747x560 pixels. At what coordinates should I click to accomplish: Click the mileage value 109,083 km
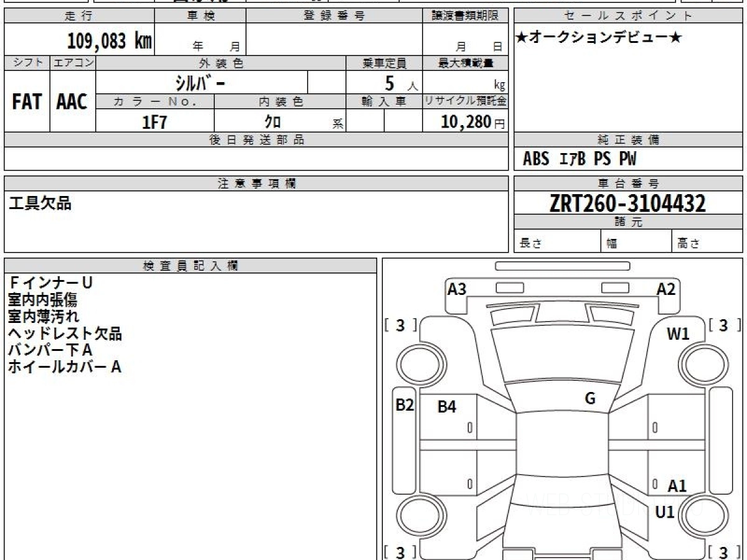109,41
